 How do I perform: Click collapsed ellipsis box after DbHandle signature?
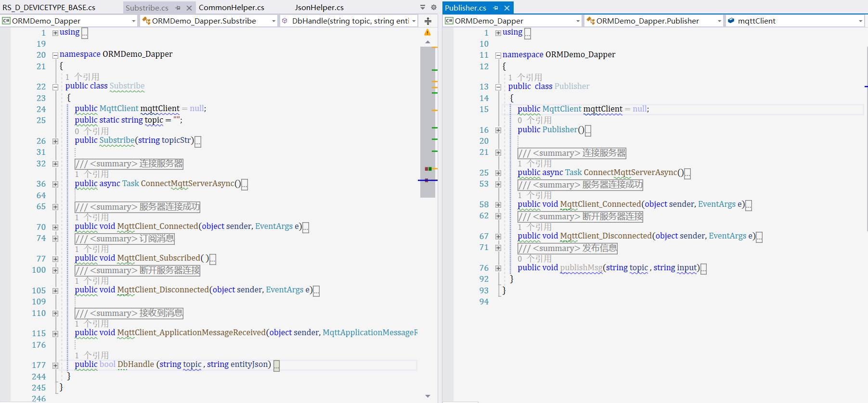pyautogui.click(x=276, y=366)
